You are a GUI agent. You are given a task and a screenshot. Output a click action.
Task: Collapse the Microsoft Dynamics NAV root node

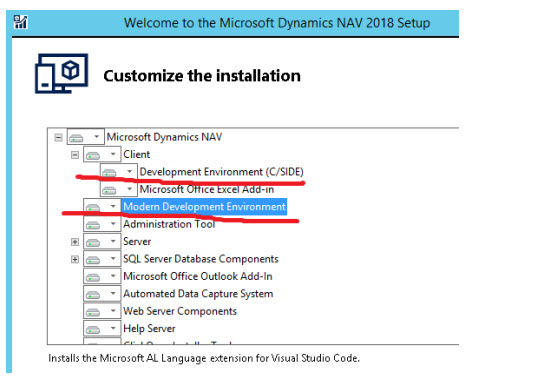[58, 138]
